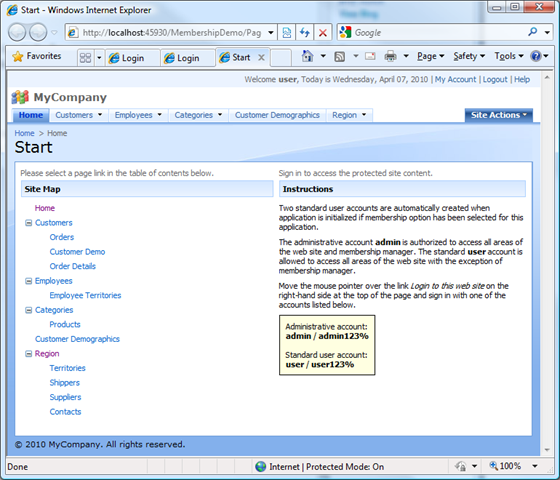560x480 pixels.
Task: Click the Print printer icon
Action: click(390, 56)
